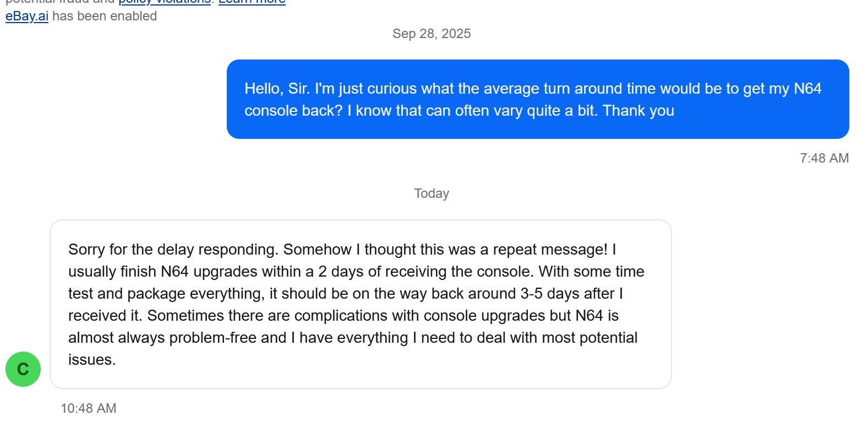Click the 7:48 AM sent timestamp
This screenshot has height=421, width=868.
click(x=824, y=158)
